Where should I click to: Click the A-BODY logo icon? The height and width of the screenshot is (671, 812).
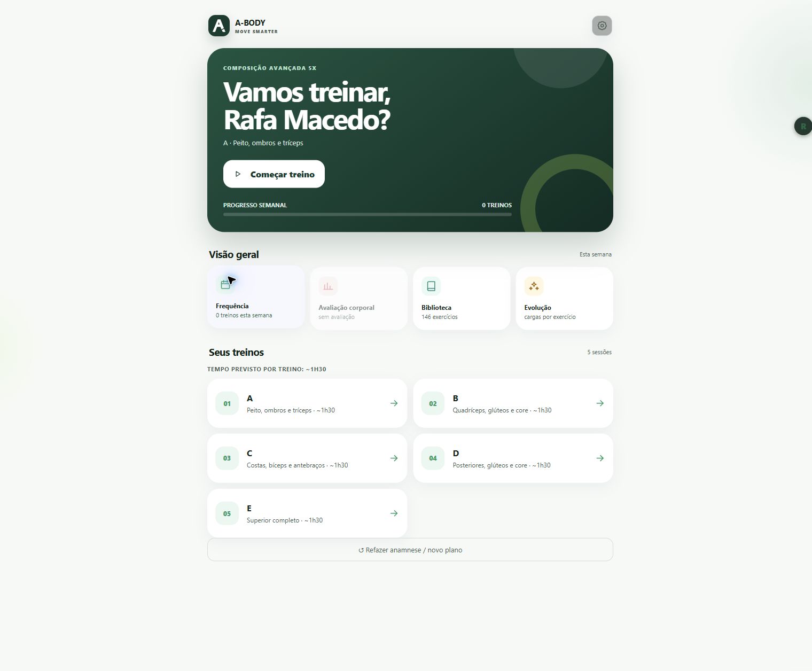tap(219, 26)
